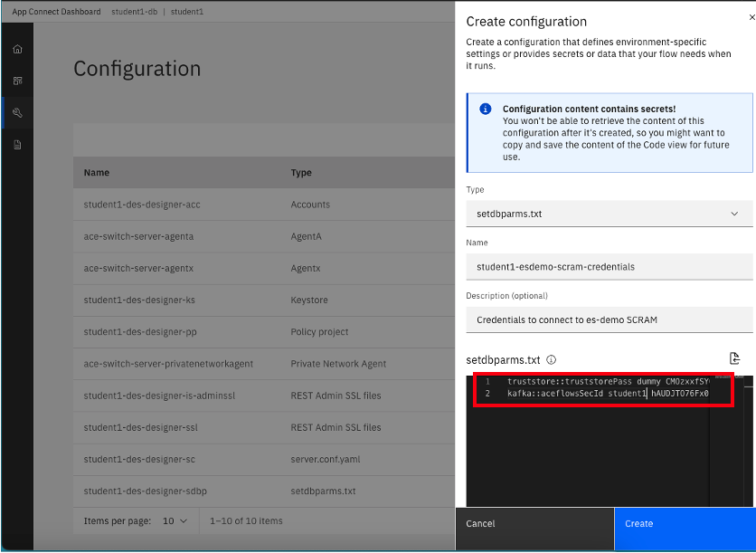
Task: Click the blue information notification icon
Action: pyautogui.click(x=486, y=109)
